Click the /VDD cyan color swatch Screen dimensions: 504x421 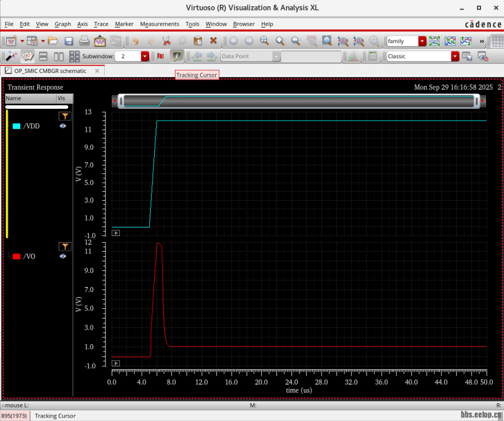[x=16, y=126]
